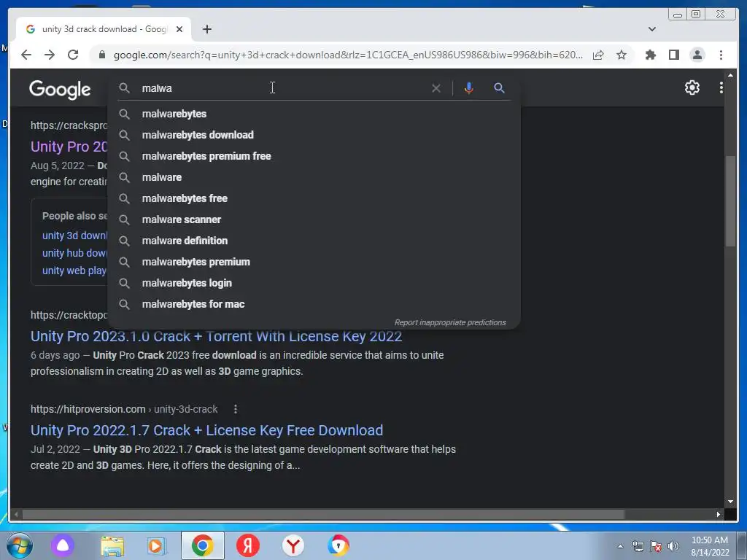Open Google quick settings gear
Screen dimensions: 747x560
coord(692,87)
